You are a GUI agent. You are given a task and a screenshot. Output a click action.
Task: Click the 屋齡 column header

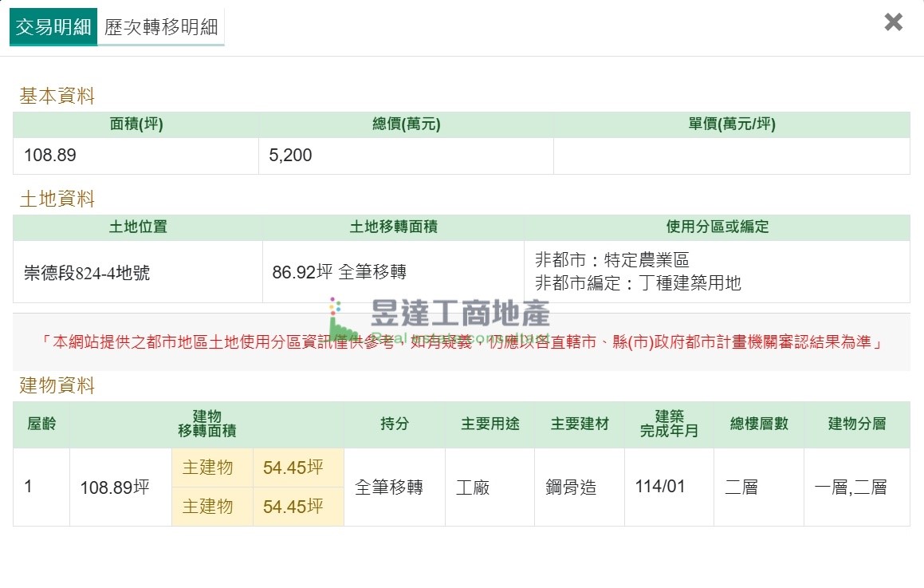pyautogui.click(x=41, y=424)
